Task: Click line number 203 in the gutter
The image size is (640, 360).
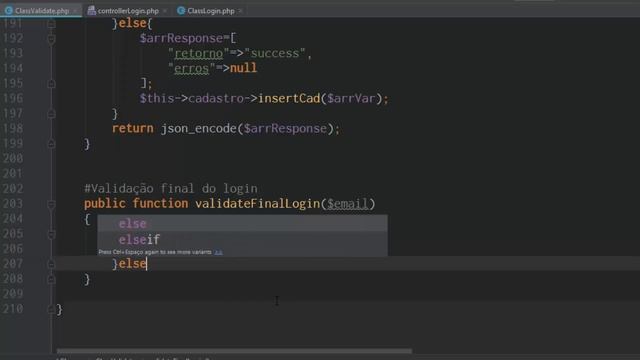Action: 13,204
